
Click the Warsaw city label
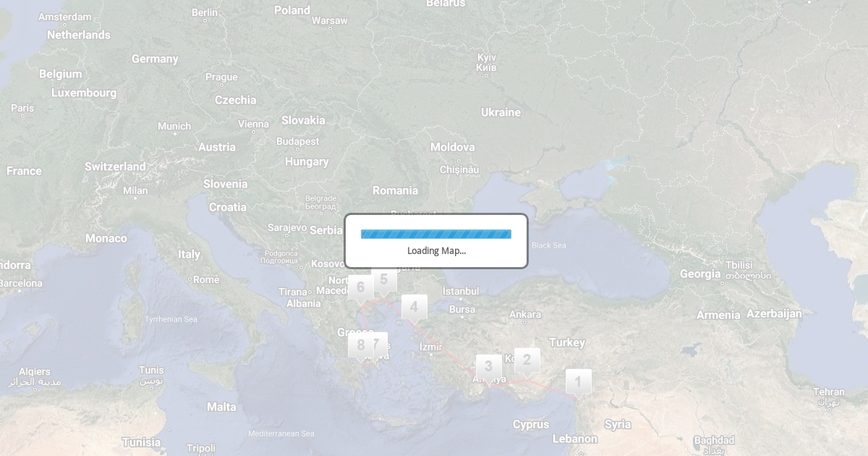pos(330,21)
